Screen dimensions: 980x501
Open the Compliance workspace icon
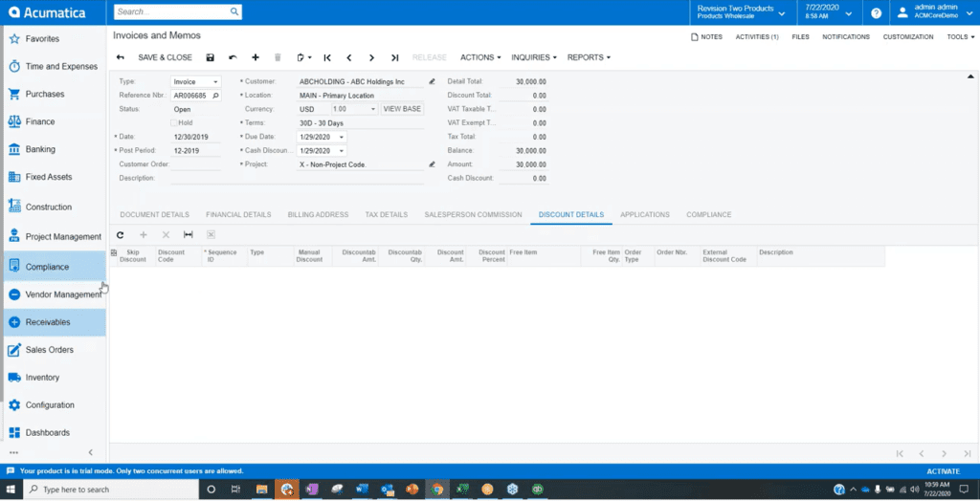(14, 267)
